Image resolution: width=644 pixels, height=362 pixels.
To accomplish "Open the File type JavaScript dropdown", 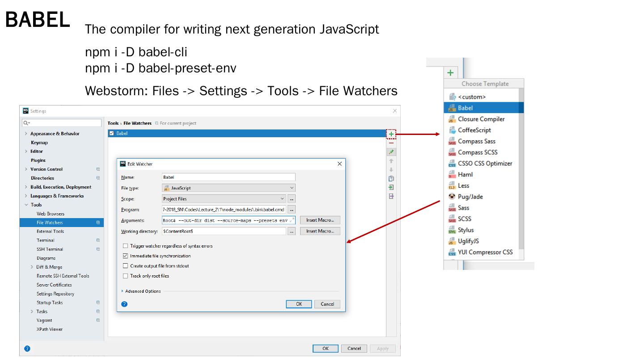I will coord(228,188).
